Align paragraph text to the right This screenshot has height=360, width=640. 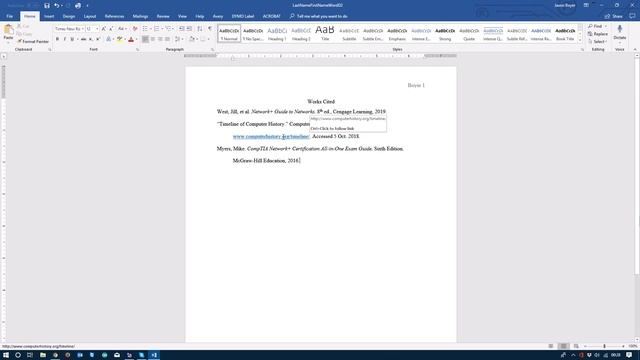160,39
